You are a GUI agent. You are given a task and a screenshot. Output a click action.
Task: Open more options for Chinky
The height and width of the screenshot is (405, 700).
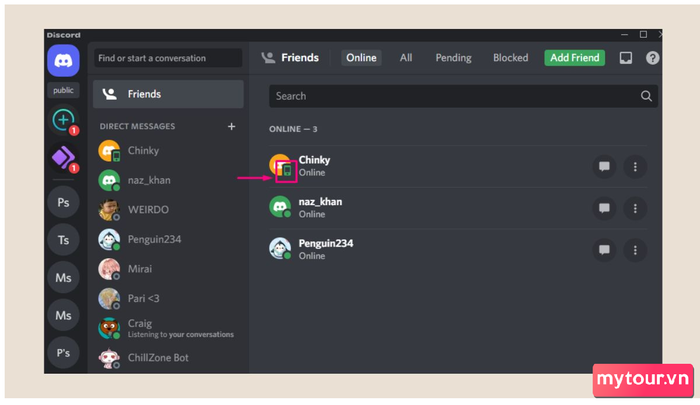[x=635, y=167]
